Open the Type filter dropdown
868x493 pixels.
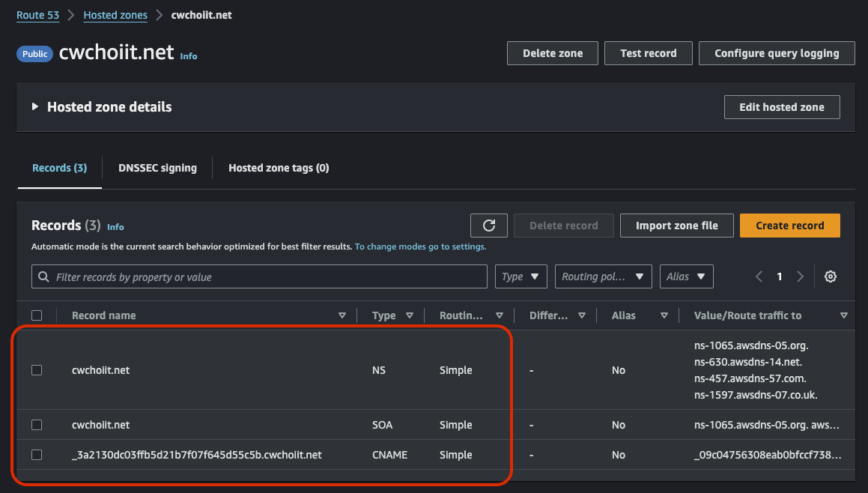point(521,276)
